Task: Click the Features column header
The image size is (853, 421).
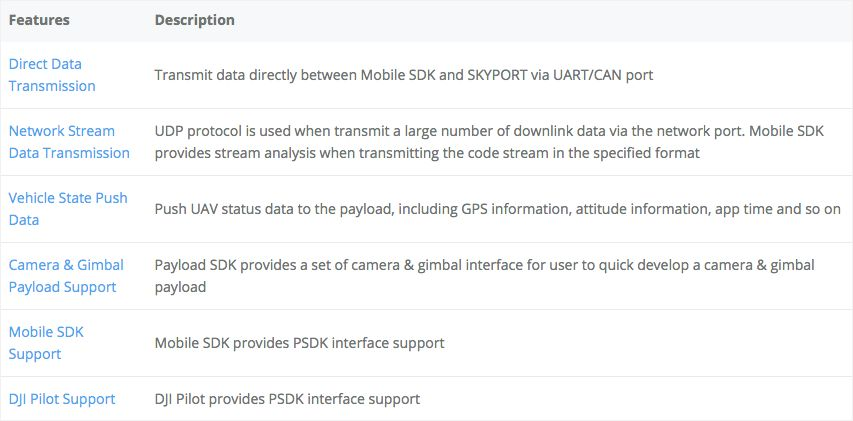Action: (x=38, y=20)
